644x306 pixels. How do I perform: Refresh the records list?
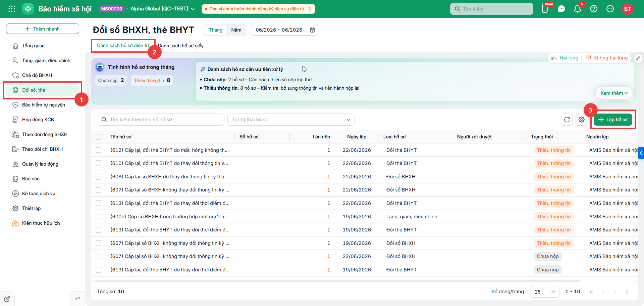[x=567, y=120]
